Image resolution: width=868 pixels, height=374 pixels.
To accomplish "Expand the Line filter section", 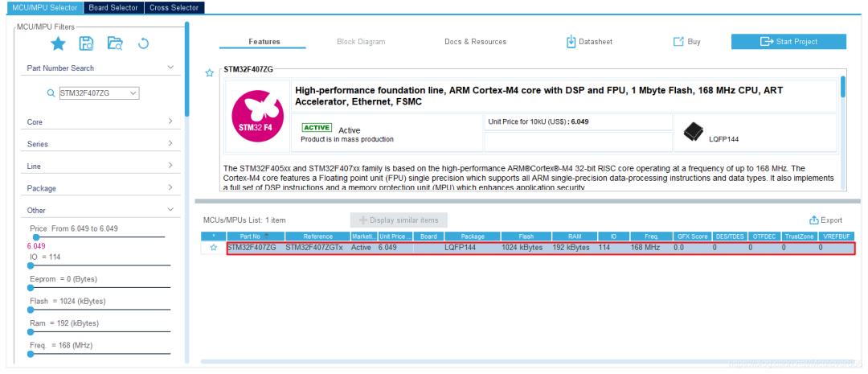I will click(x=170, y=165).
